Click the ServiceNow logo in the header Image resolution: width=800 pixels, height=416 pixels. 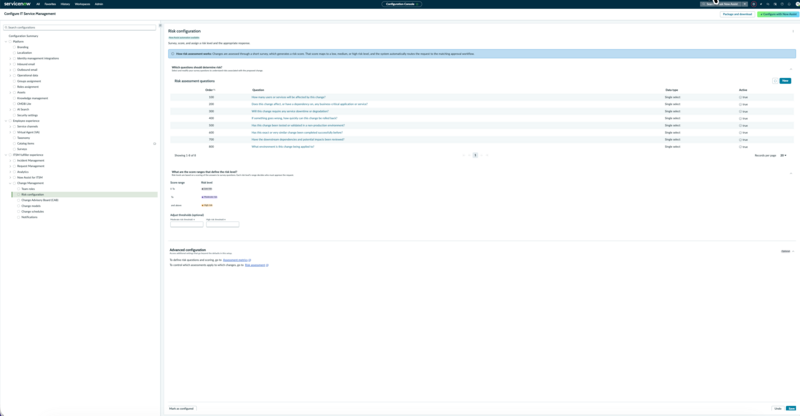(17, 4)
